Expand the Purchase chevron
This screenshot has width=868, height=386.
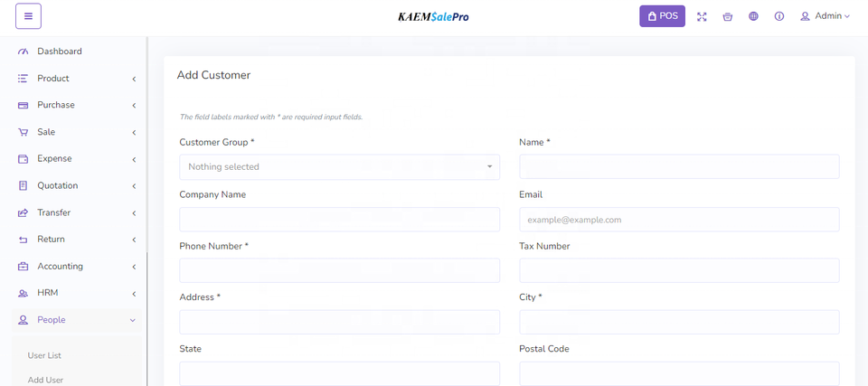(134, 106)
